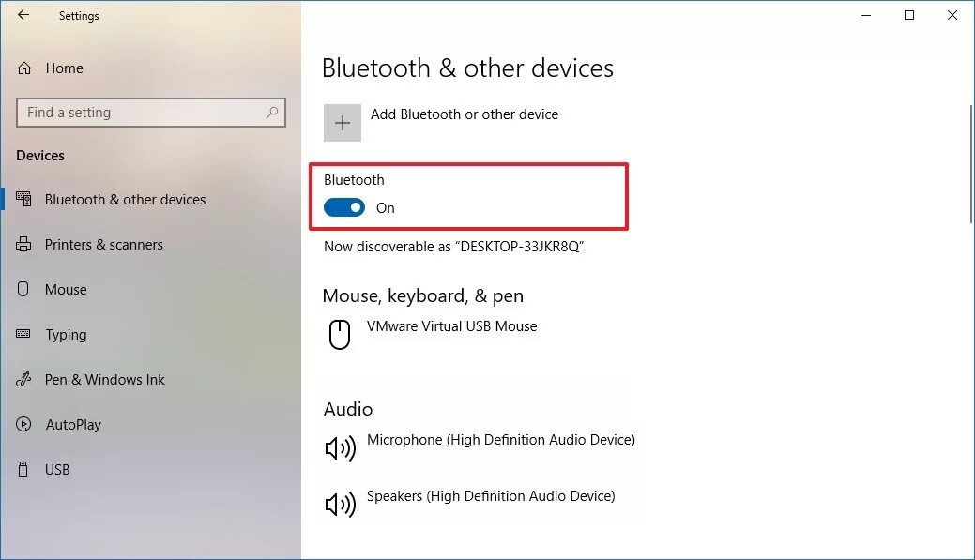Image resolution: width=975 pixels, height=560 pixels.
Task: Click Add Bluetooth or other device
Action: pos(464,114)
